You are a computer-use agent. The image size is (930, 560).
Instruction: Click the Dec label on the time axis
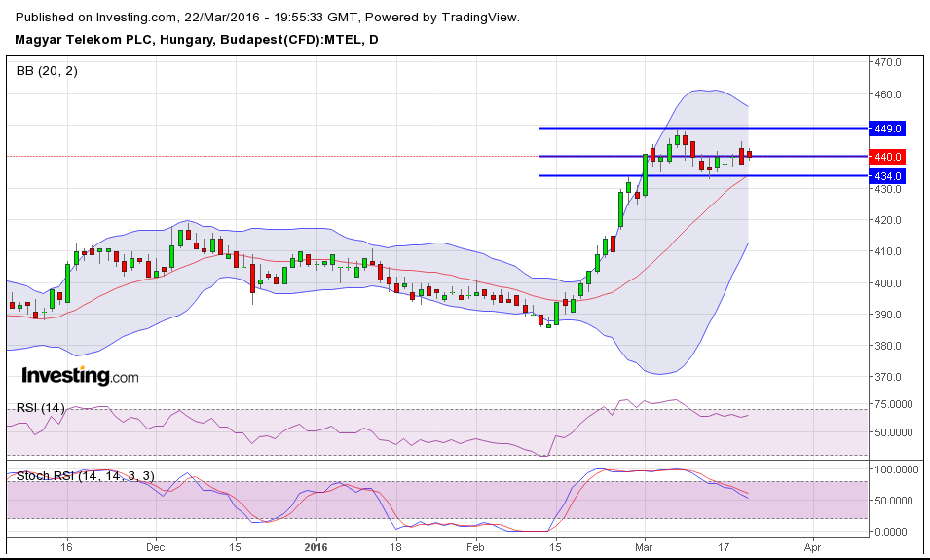(x=156, y=549)
